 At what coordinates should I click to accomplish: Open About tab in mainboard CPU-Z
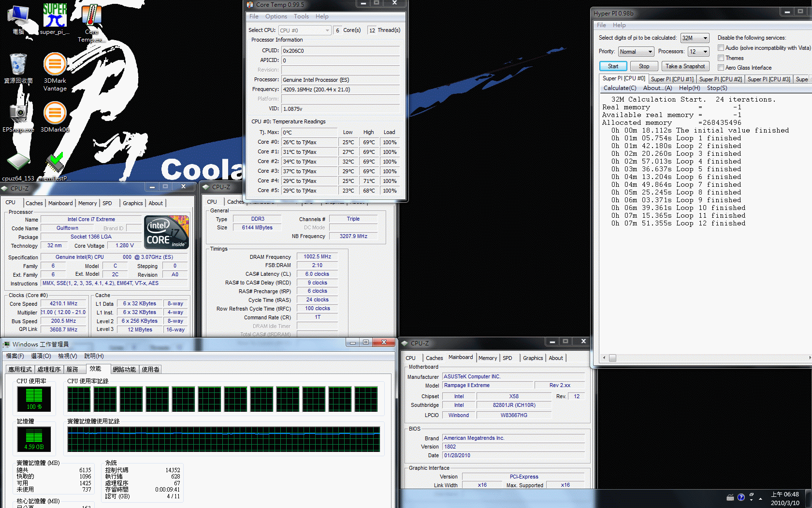pos(556,358)
